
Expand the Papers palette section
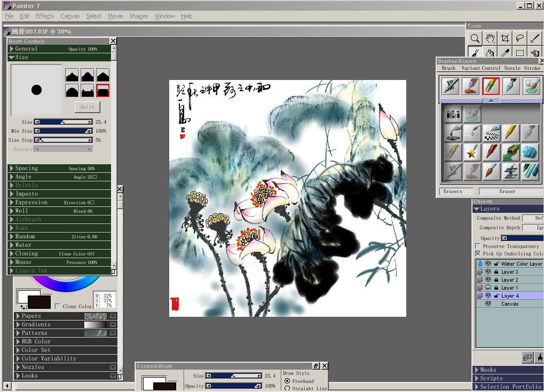pos(66,316)
